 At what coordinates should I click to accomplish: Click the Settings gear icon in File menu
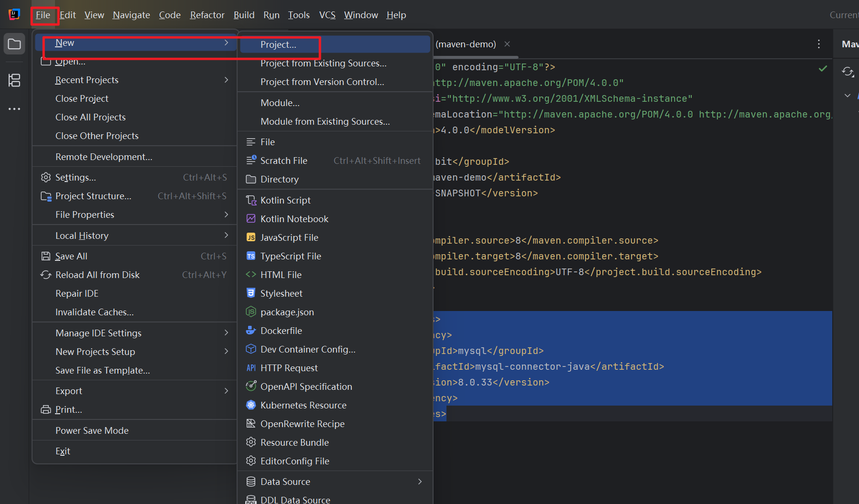point(46,177)
